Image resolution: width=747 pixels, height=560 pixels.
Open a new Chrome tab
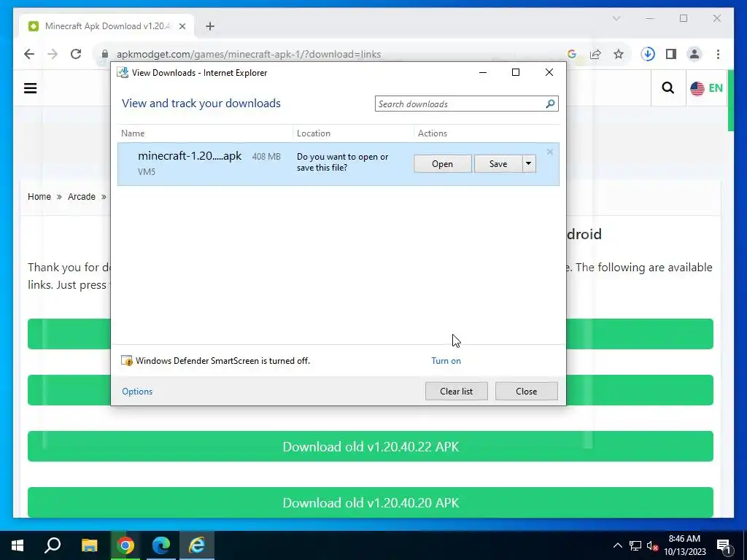[210, 26]
